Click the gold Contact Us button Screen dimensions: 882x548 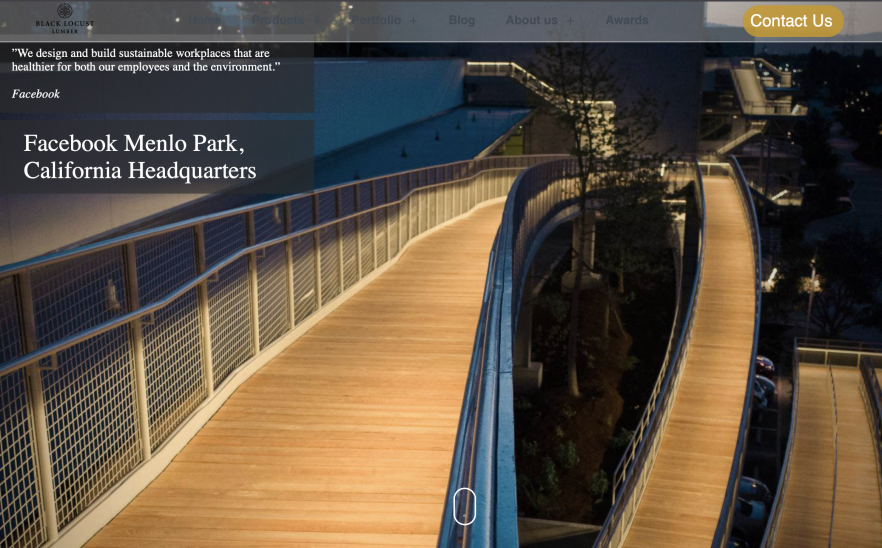click(x=793, y=21)
